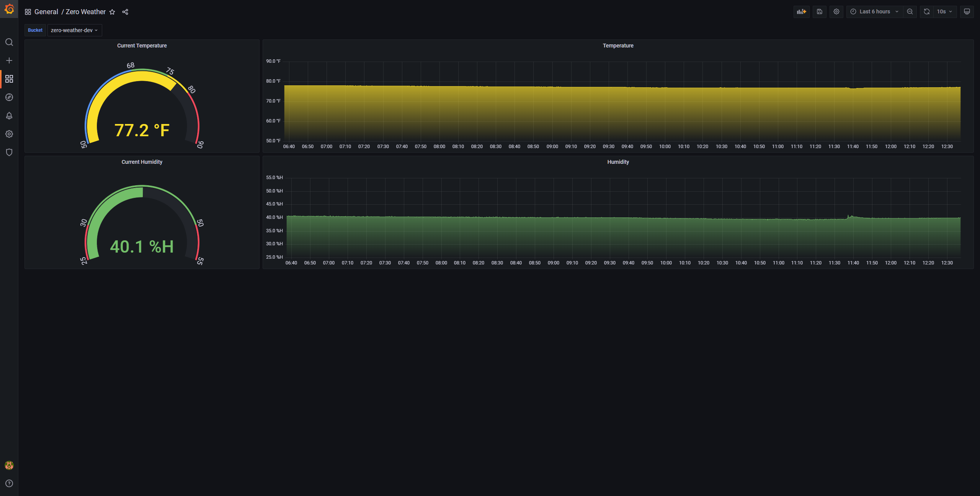The image size is (980, 496).
Task: Click the Grafana logo home icon
Action: click(9, 9)
